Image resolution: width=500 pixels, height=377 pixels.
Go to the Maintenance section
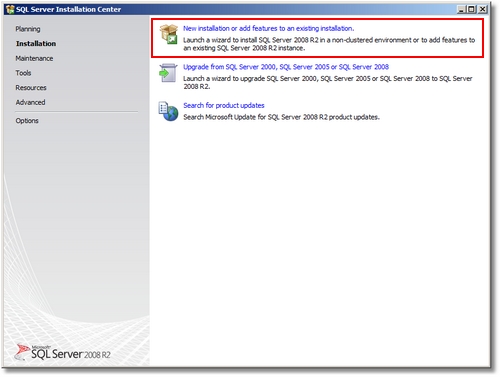click(34, 58)
